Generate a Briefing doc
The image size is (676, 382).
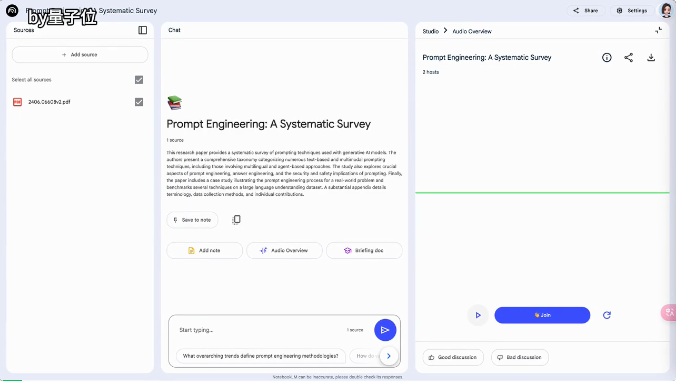tap(364, 250)
